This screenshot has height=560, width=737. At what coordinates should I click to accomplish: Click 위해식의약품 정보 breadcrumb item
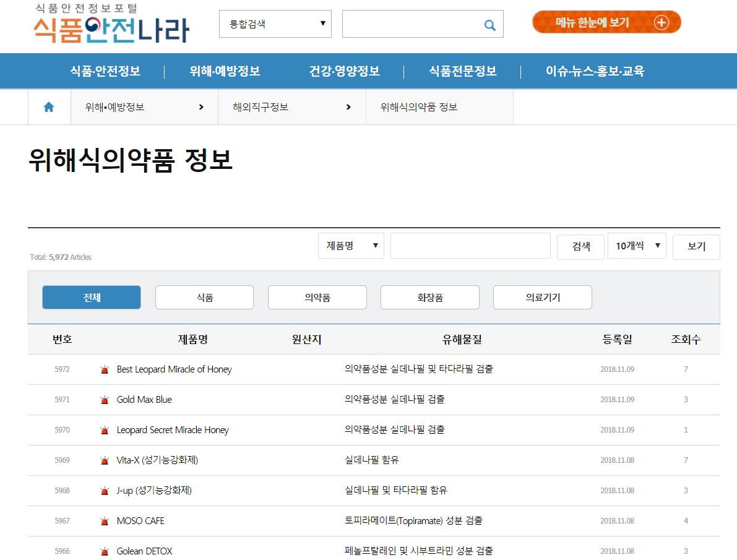coord(419,107)
